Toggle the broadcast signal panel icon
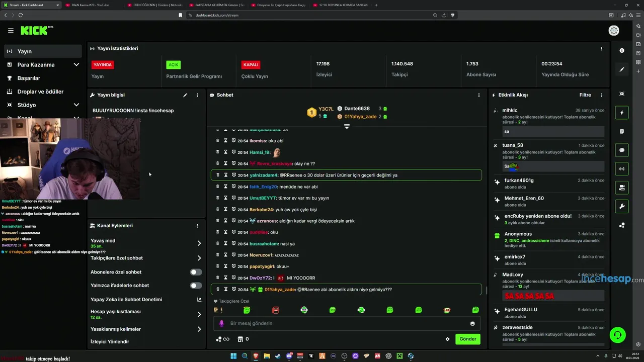This screenshot has height=362, width=644. pyautogui.click(x=622, y=169)
